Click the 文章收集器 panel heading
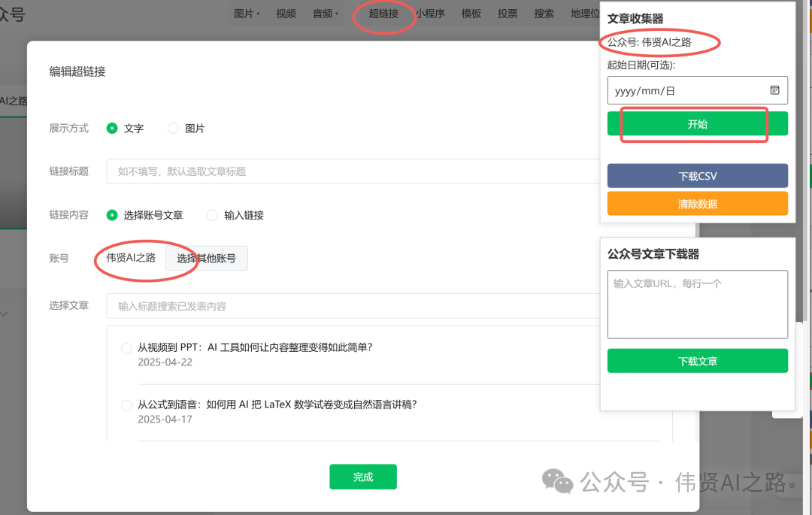The width and height of the screenshot is (812, 515). (635, 19)
